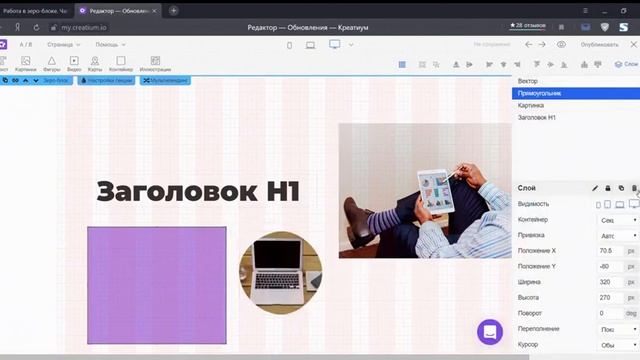
Task: Align selected layer to horizontal center
Action: 503,64
